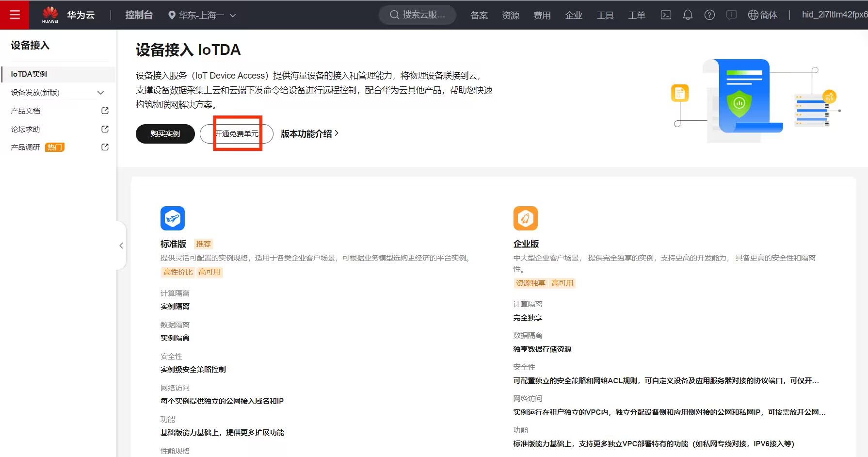The image size is (868, 457).
Task: Click the 搜索云服务 search field
Action: click(418, 15)
